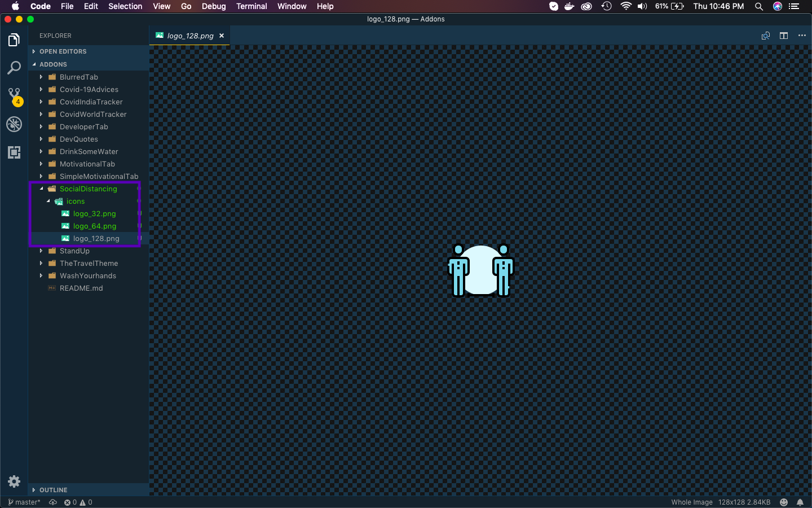Click the open changes icon in the editor toolbar
Screen dimensions: 812x508
(766, 36)
